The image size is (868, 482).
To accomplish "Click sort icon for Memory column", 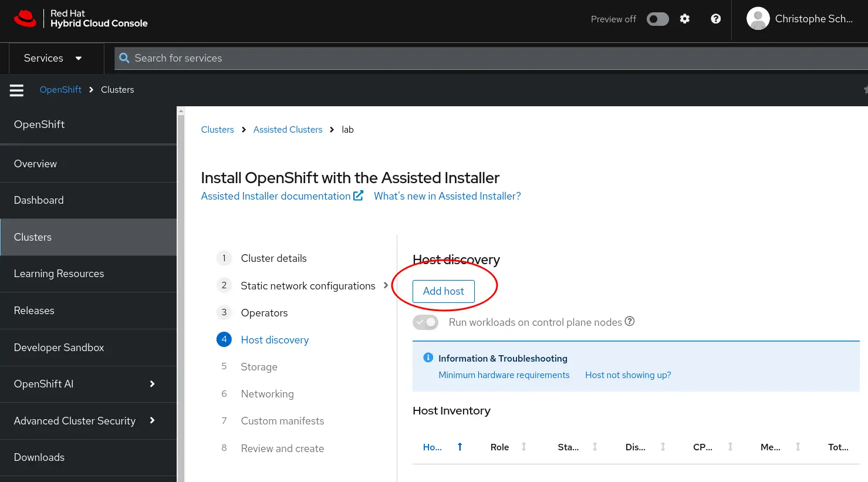I will (798, 447).
